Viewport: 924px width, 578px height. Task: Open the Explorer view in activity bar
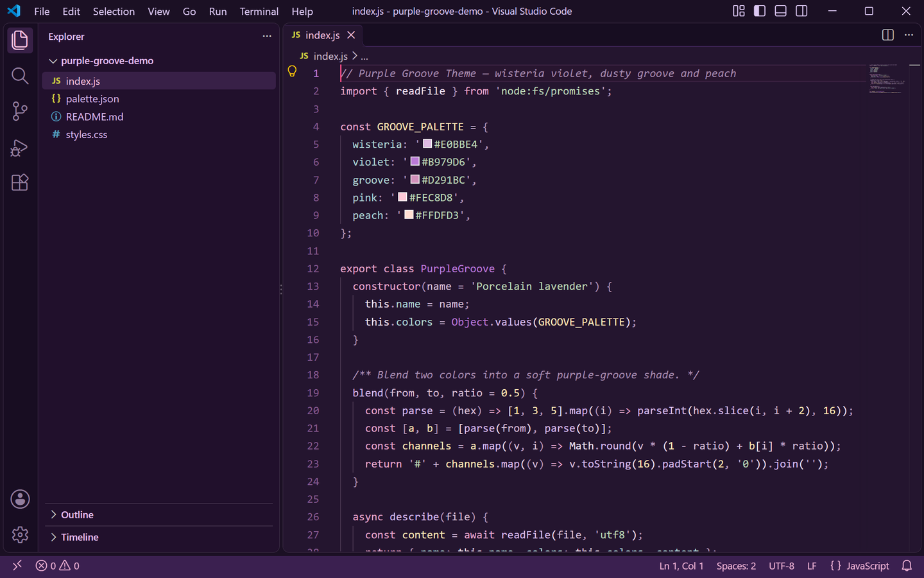pyautogui.click(x=20, y=40)
